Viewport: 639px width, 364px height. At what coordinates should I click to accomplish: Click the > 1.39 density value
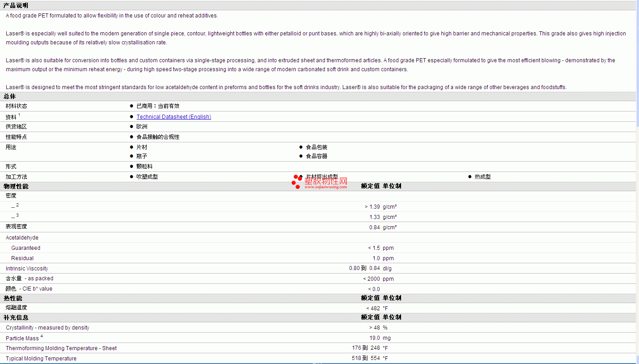click(372, 207)
